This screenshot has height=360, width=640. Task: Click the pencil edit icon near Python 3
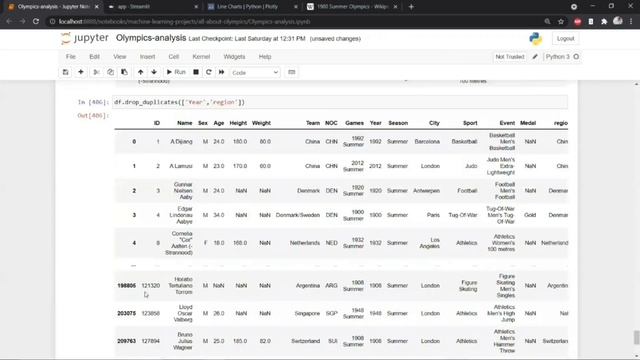click(535, 57)
